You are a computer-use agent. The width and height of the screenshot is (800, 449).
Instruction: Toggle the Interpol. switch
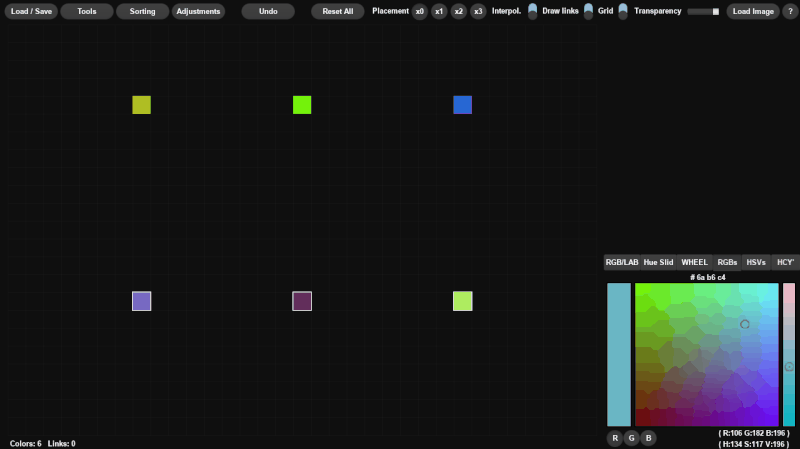click(x=532, y=11)
